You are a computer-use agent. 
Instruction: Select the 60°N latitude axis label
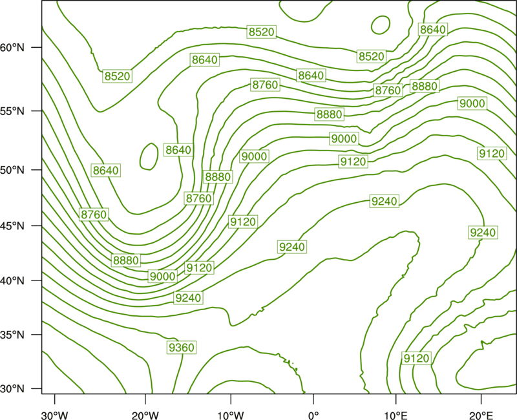point(12,47)
